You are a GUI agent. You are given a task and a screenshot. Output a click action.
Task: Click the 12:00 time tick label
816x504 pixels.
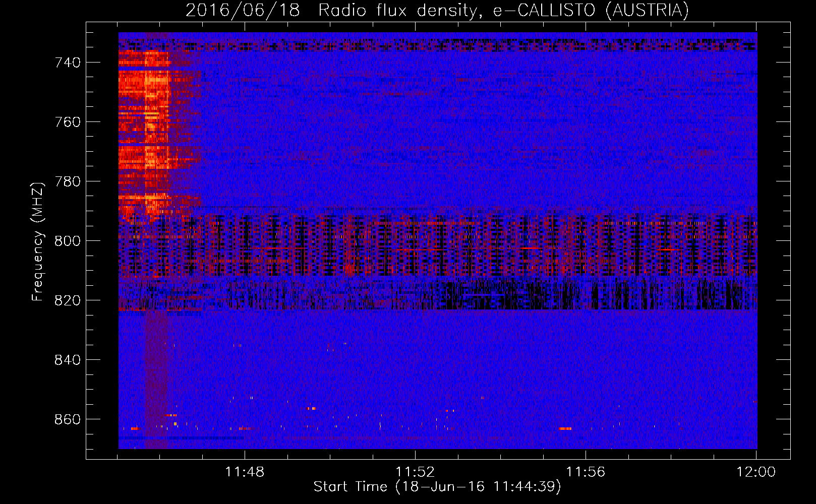[756, 472]
